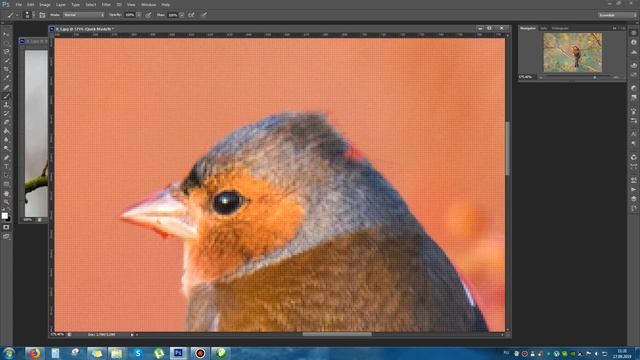The image size is (640, 360).
Task: Change the screen mode
Action: pos(6,236)
